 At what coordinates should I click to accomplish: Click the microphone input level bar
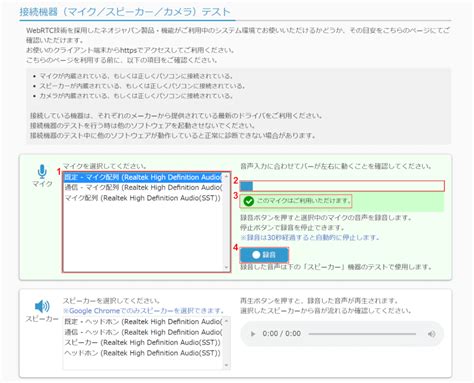click(342, 186)
